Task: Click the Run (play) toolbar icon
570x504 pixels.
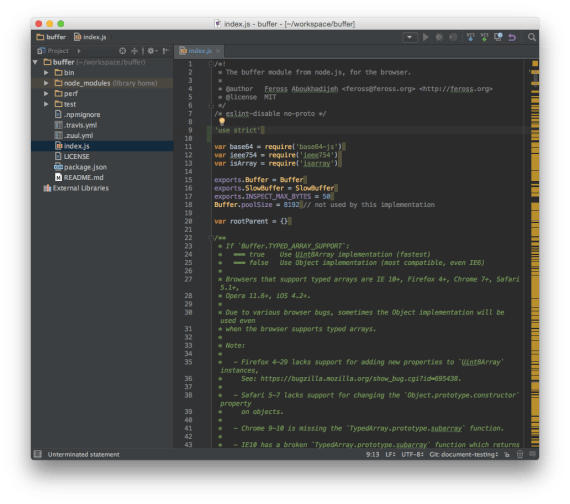Action: (425, 37)
